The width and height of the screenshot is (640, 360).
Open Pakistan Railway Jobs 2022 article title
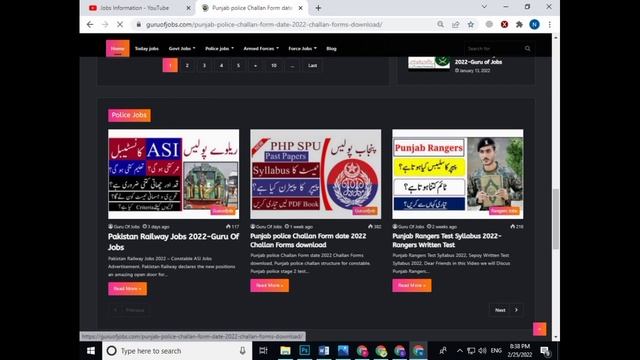(x=173, y=242)
